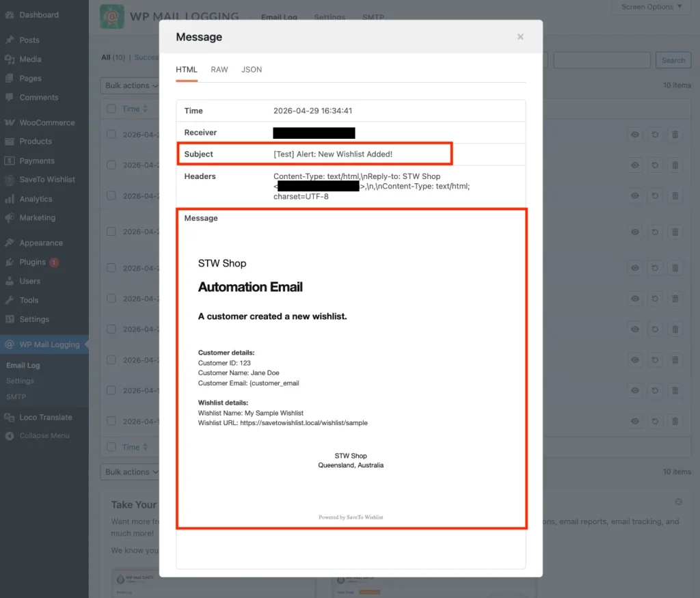
Task: Open Analytics menu
Action: click(x=36, y=199)
